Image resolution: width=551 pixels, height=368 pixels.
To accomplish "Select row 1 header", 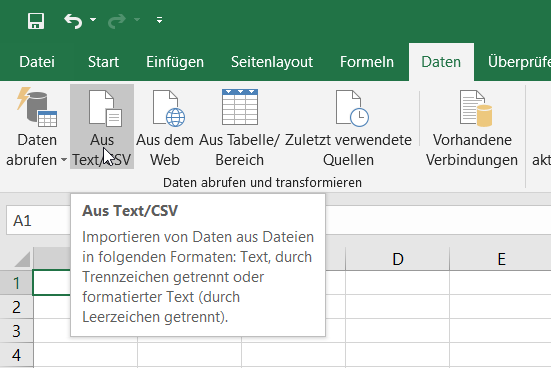I will tap(17, 283).
